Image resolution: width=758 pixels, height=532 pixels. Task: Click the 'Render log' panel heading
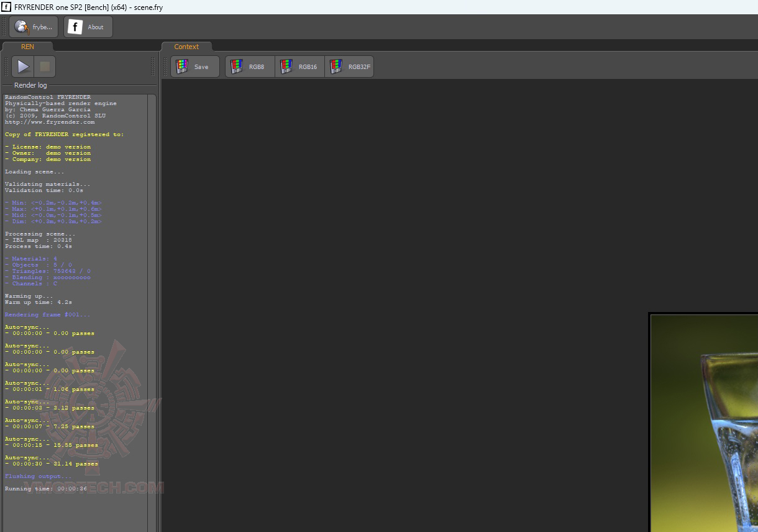click(x=30, y=85)
